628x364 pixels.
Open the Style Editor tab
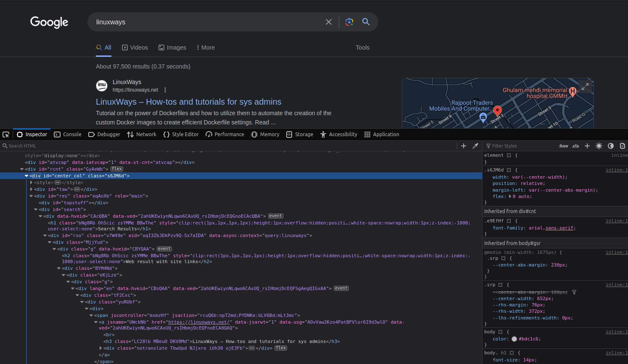tap(181, 135)
